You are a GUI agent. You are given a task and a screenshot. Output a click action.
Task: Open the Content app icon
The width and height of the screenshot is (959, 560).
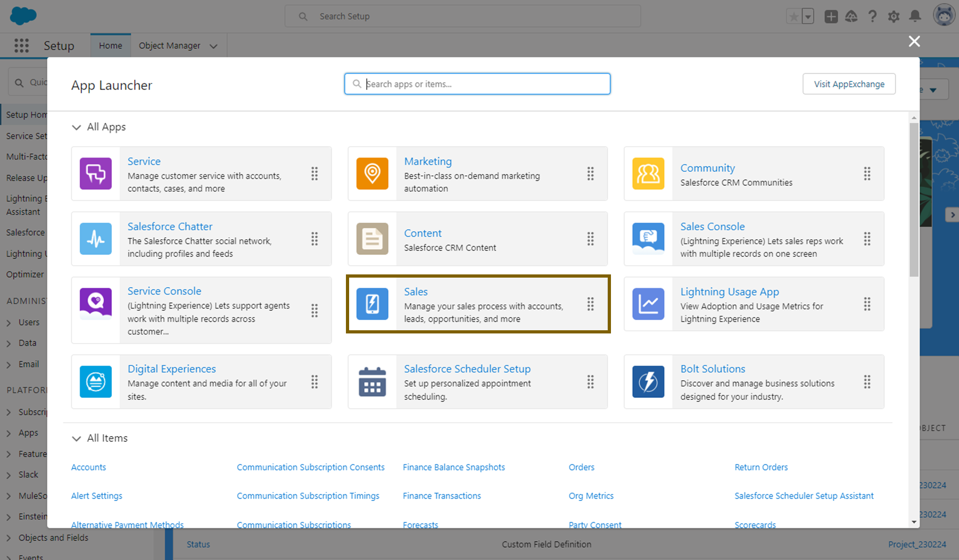click(x=372, y=239)
